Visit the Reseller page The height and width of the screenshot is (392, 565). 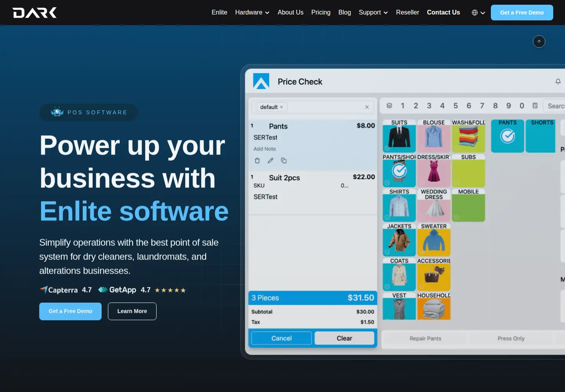click(407, 13)
